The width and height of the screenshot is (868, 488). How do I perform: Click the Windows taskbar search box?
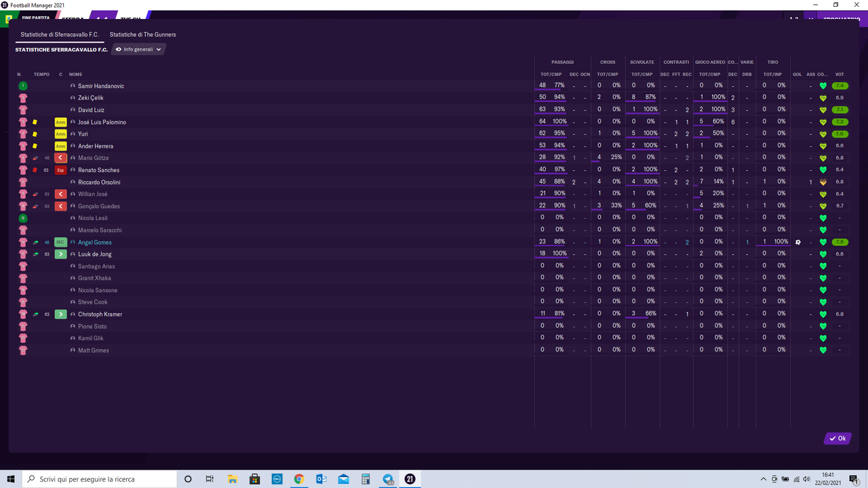click(x=100, y=479)
